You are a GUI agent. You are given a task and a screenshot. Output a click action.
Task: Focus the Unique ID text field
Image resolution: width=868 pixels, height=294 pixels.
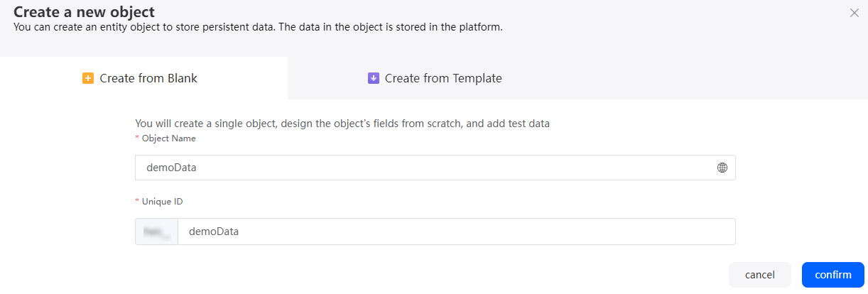click(x=456, y=232)
